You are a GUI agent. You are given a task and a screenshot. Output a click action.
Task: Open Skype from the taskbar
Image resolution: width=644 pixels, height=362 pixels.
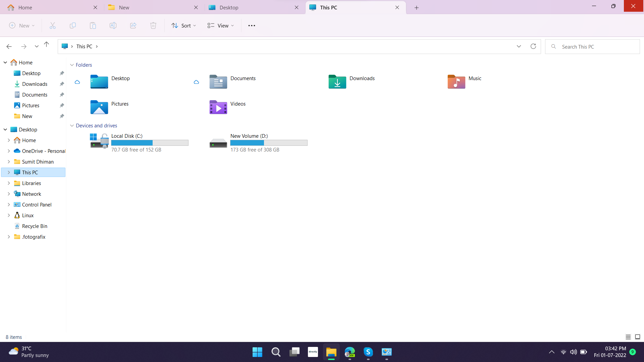point(368,352)
